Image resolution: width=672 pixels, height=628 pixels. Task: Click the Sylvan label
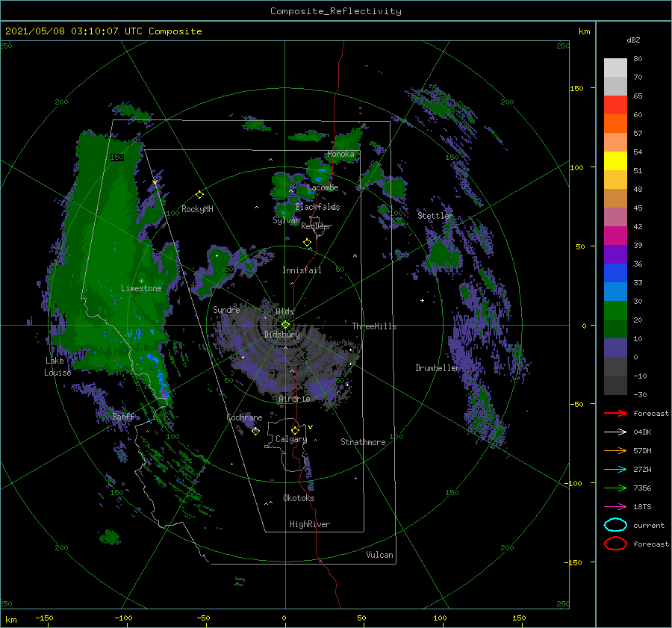click(x=286, y=220)
